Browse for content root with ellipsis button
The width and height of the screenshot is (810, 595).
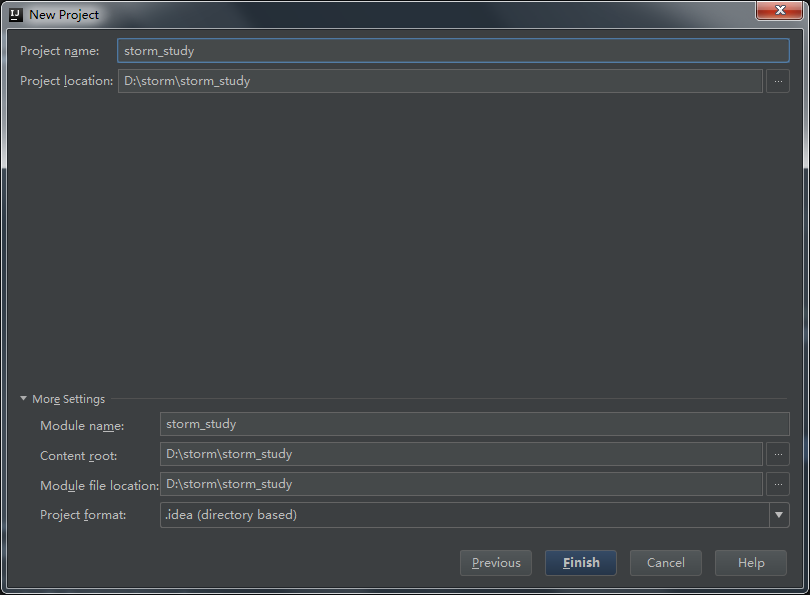(x=778, y=455)
